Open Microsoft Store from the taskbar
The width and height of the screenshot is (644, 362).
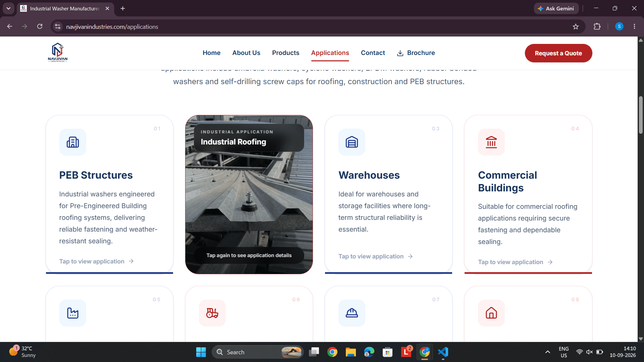click(x=387, y=352)
